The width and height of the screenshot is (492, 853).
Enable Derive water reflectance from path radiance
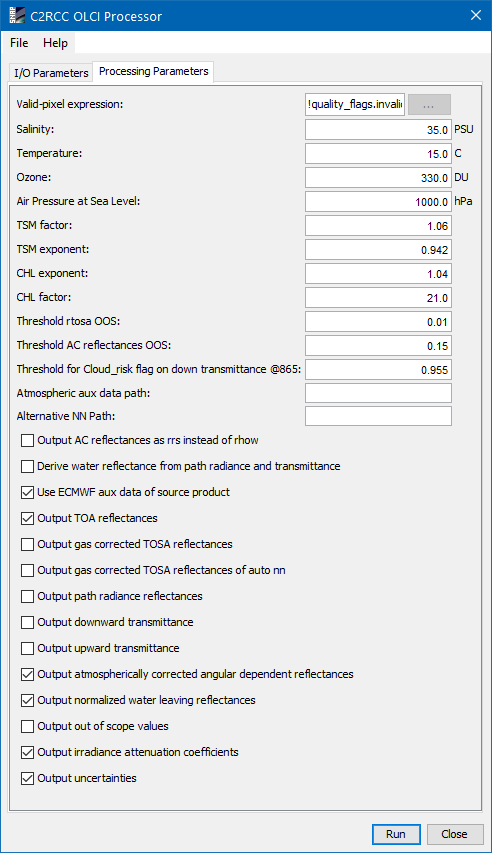[x=27, y=466]
